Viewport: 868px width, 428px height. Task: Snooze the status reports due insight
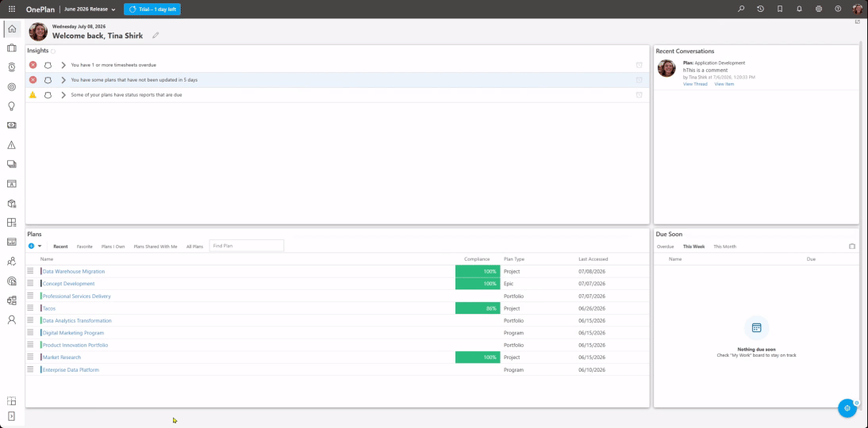tap(639, 94)
